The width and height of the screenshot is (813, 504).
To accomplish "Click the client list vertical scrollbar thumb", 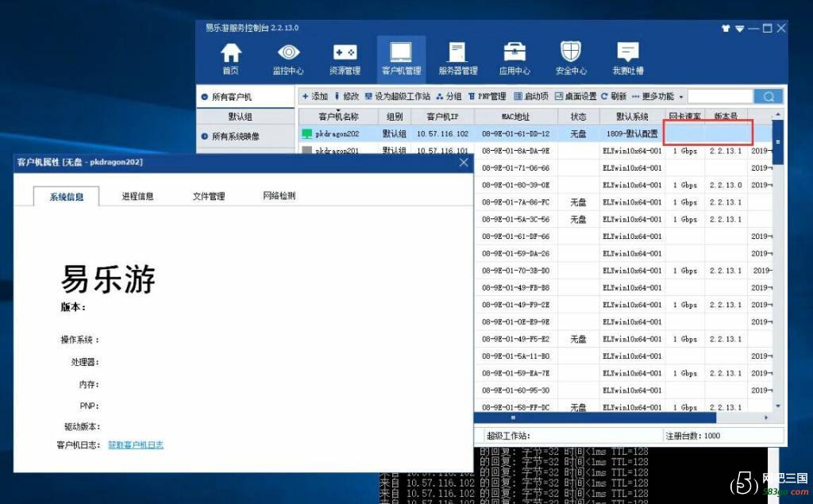I will 777,141.
